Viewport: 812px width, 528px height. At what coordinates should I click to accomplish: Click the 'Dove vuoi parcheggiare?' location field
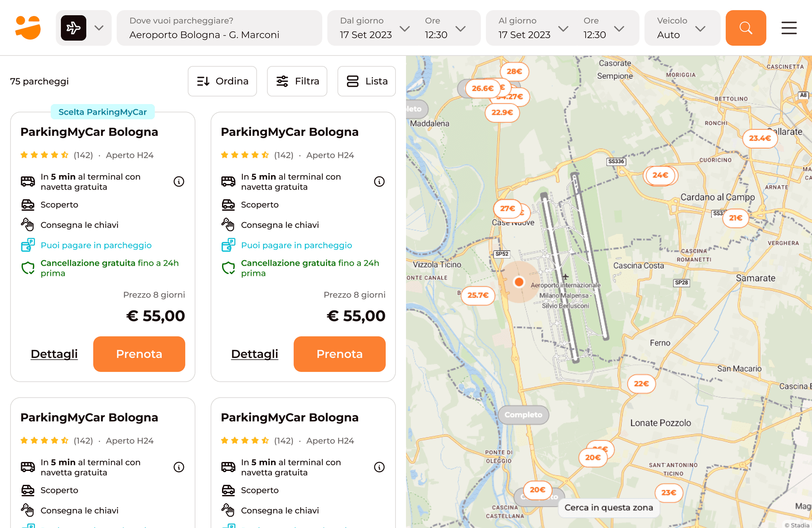click(x=219, y=28)
